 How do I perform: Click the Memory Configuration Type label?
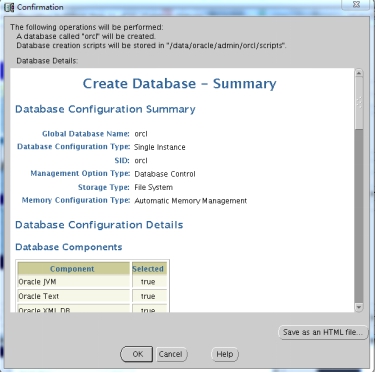[x=76, y=200]
